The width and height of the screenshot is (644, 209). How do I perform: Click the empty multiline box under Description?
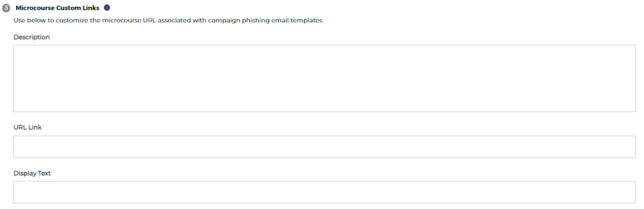pos(324,78)
